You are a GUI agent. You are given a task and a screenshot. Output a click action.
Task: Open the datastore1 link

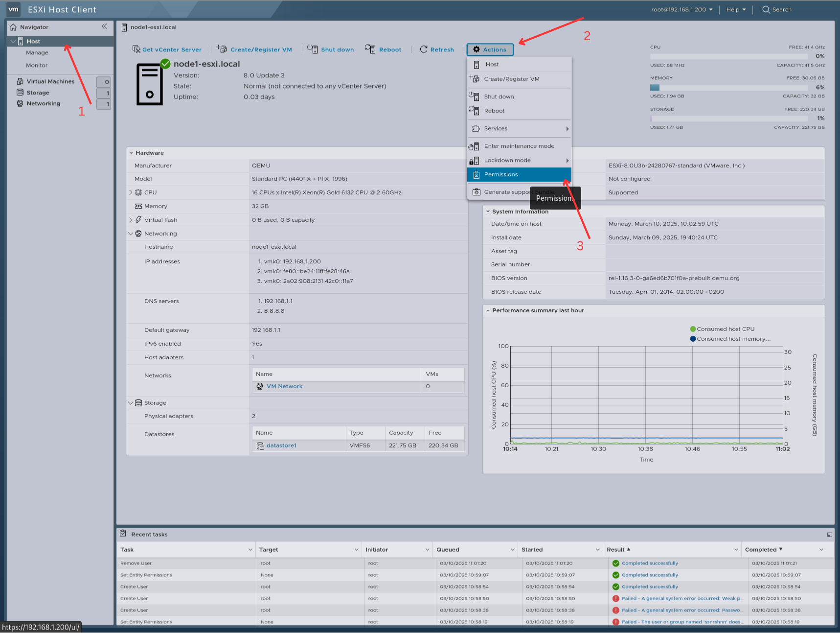click(x=281, y=445)
